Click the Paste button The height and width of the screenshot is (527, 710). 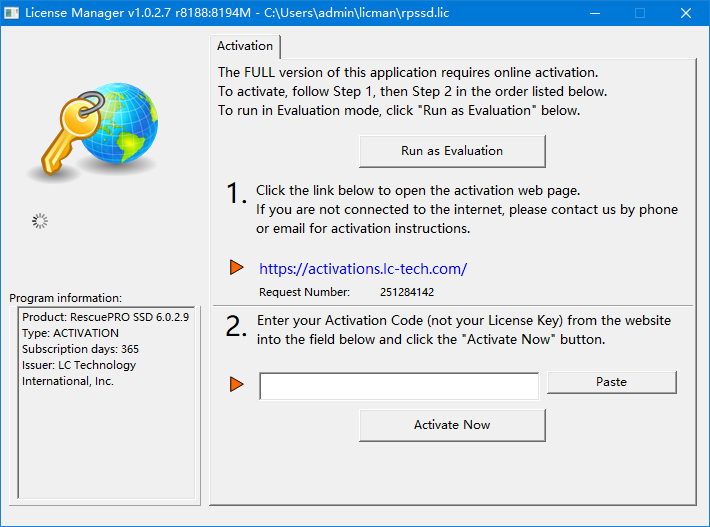[x=612, y=382]
